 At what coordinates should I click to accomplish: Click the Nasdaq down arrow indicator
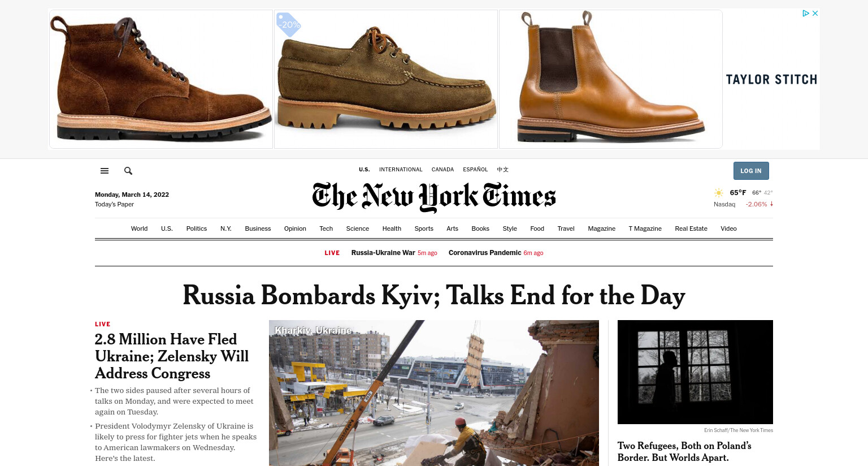pyautogui.click(x=771, y=204)
